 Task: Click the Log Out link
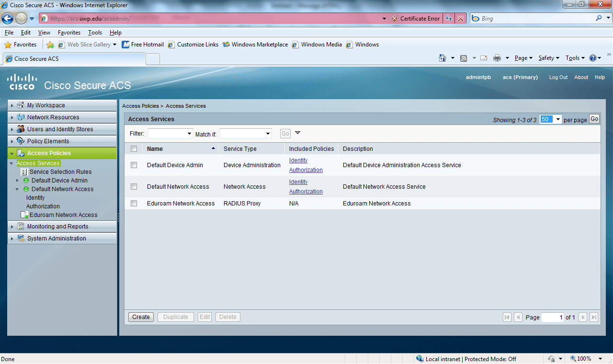(x=558, y=77)
